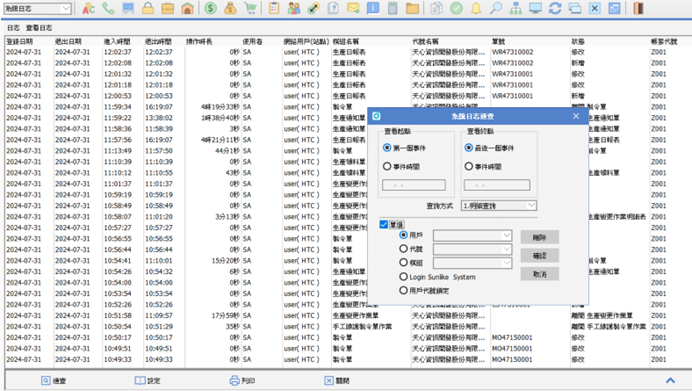Select the 模組 radio button
Screen dimensions: 692x391
tap(403, 263)
